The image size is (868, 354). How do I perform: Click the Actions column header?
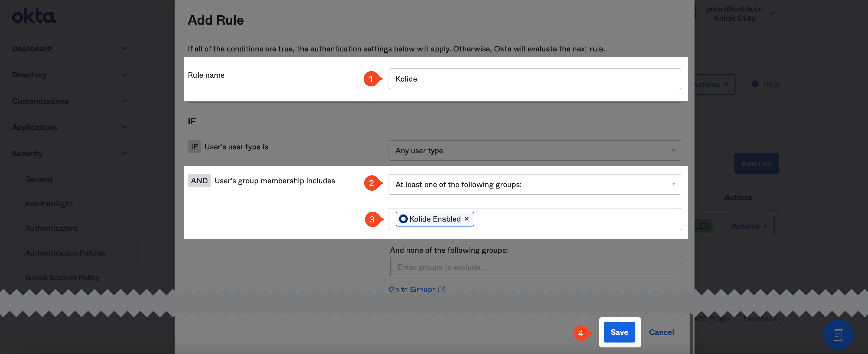click(x=738, y=197)
